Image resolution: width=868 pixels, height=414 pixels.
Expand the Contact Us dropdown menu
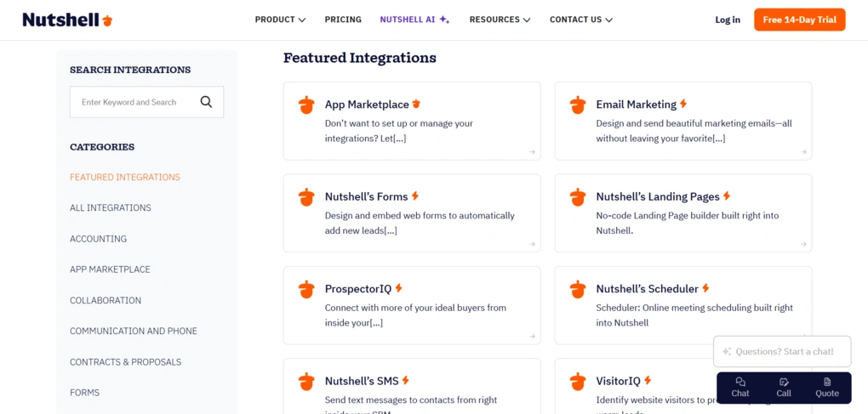(x=581, y=20)
